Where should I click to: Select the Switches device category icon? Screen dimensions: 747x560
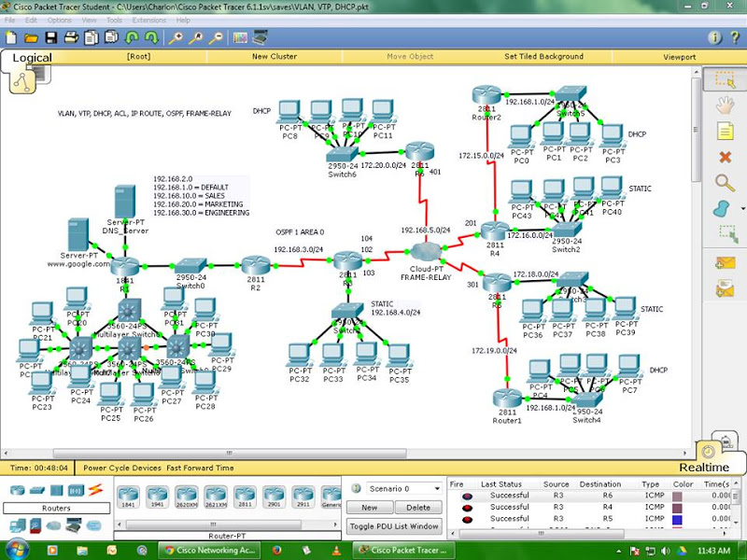pyautogui.click(x=37, y=490)
